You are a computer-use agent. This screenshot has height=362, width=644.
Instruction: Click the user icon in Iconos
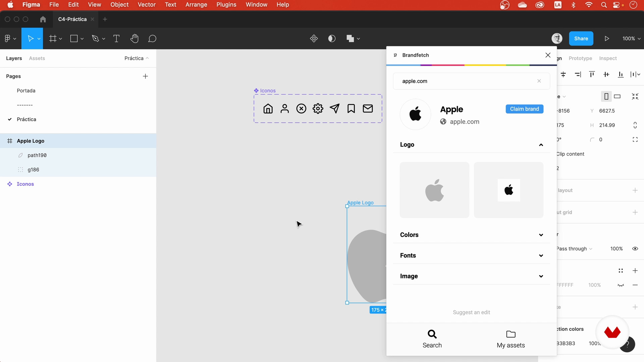click(285, 109)
